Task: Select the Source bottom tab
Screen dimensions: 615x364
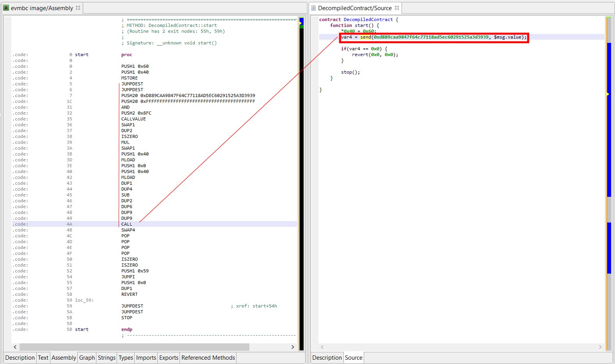Action: click(354, 358)
